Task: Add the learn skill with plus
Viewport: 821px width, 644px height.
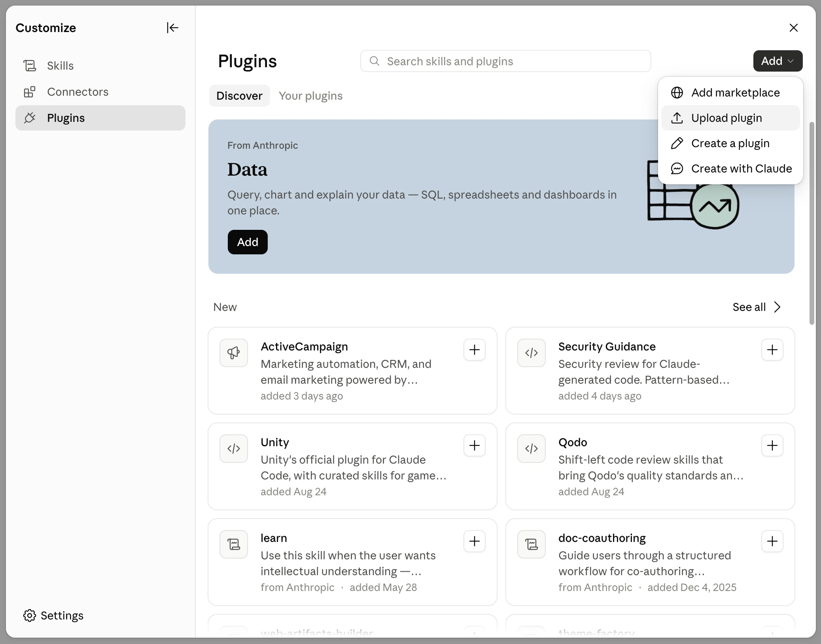Action: coord(475,541)
